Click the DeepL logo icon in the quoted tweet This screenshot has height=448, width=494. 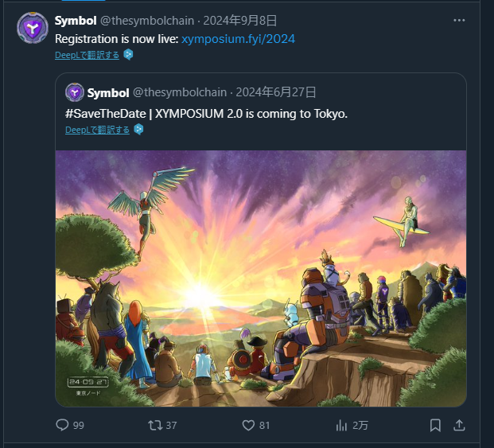point(138,130)
